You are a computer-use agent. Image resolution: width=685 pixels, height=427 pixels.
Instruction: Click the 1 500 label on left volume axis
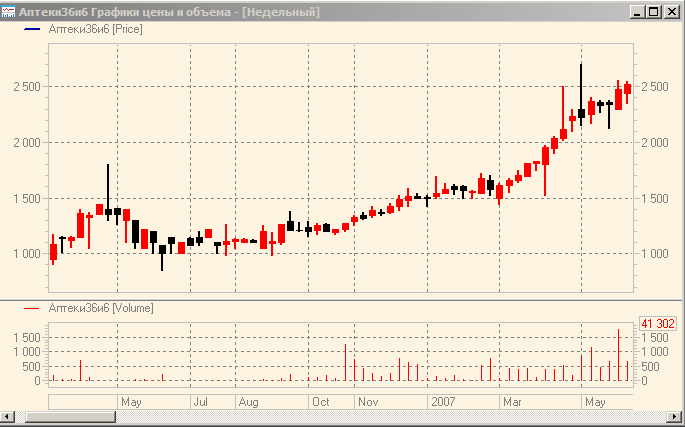(27, 337)
